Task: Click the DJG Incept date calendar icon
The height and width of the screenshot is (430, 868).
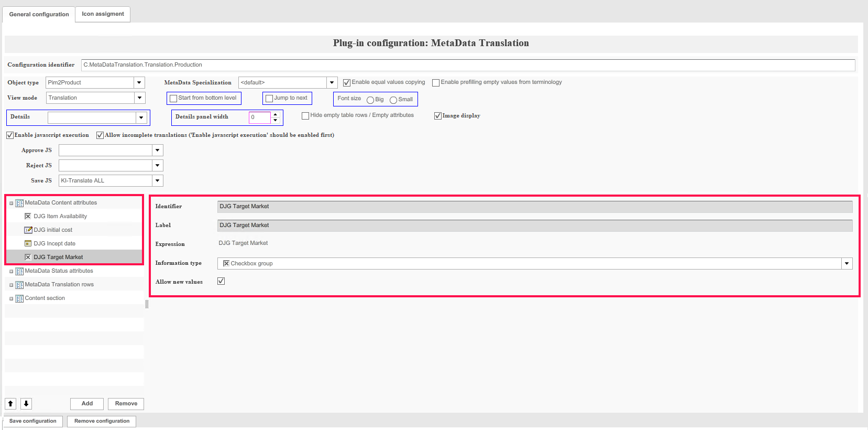Action: tap(28, 243)
